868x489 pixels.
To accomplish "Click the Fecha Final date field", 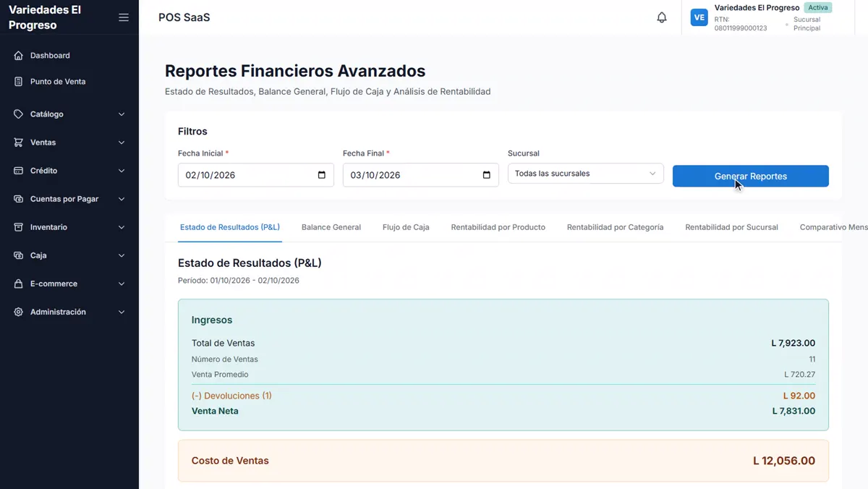I will 421,175.
